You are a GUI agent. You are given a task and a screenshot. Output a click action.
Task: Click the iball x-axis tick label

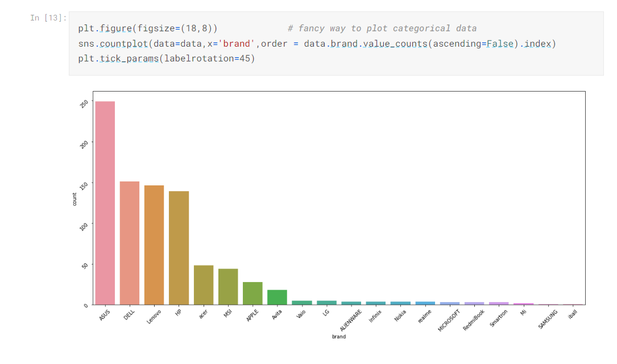pyautogui.click(x=573, y=314)
